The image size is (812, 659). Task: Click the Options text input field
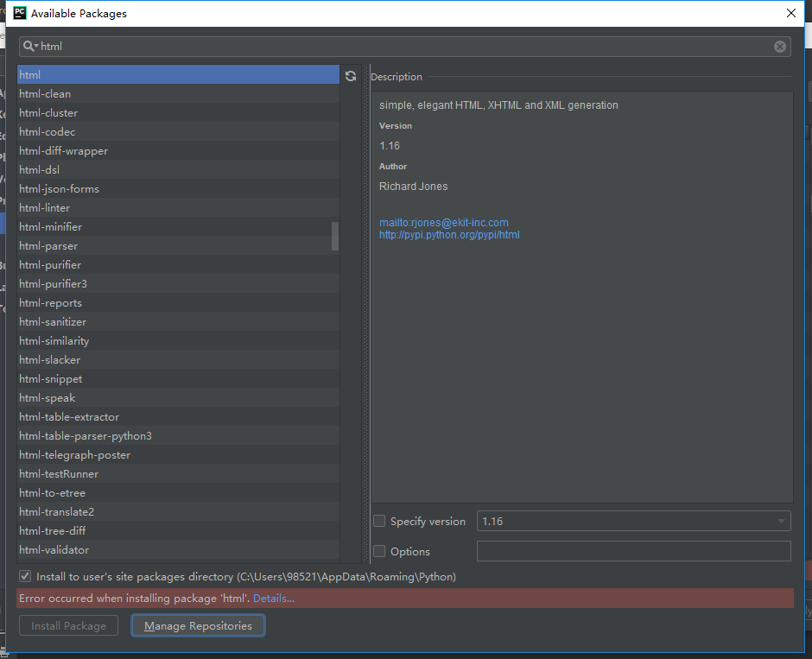point(633,551)
